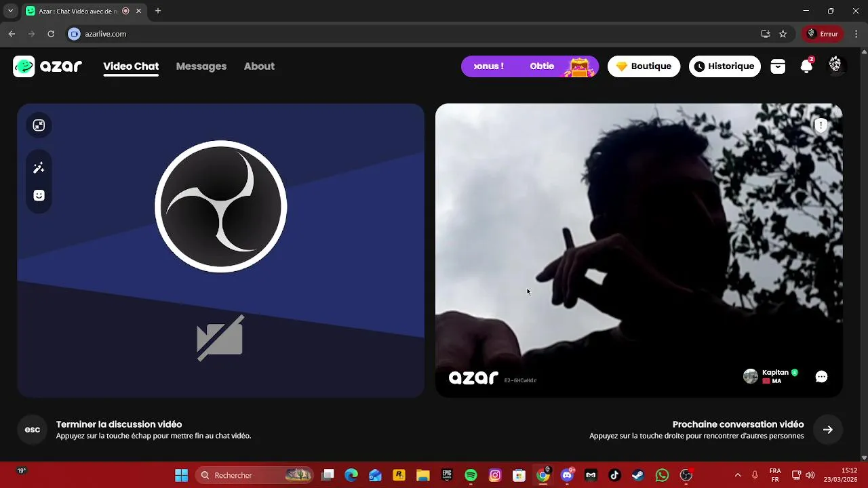The width and height of the screenshot is (868, 488).
Task: Toggle the picture-in-picture resize icon on own video
Action: click(x=39, y=125)
